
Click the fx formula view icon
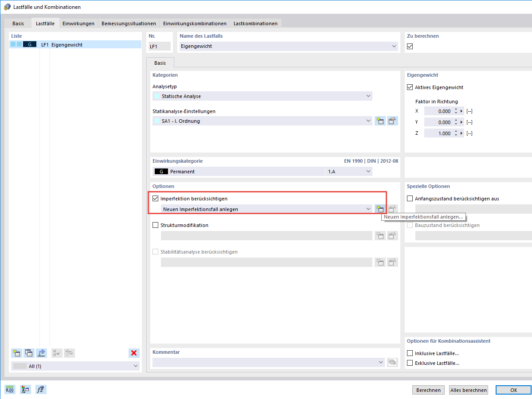click(x=41, y=390)
